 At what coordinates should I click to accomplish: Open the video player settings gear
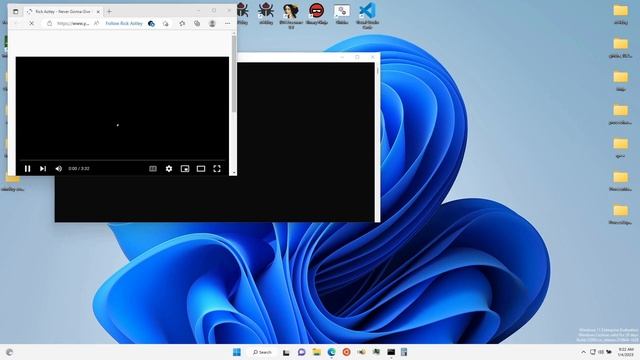click(169, 169)
